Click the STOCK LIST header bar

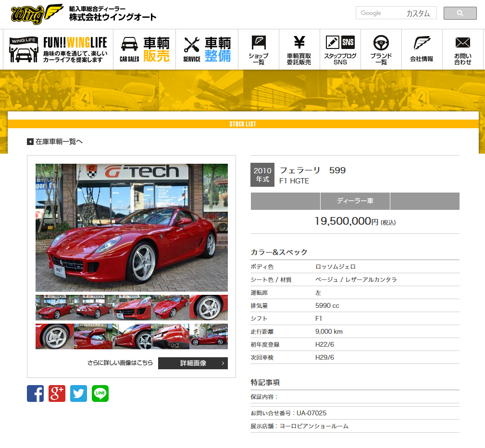[243, 124]
